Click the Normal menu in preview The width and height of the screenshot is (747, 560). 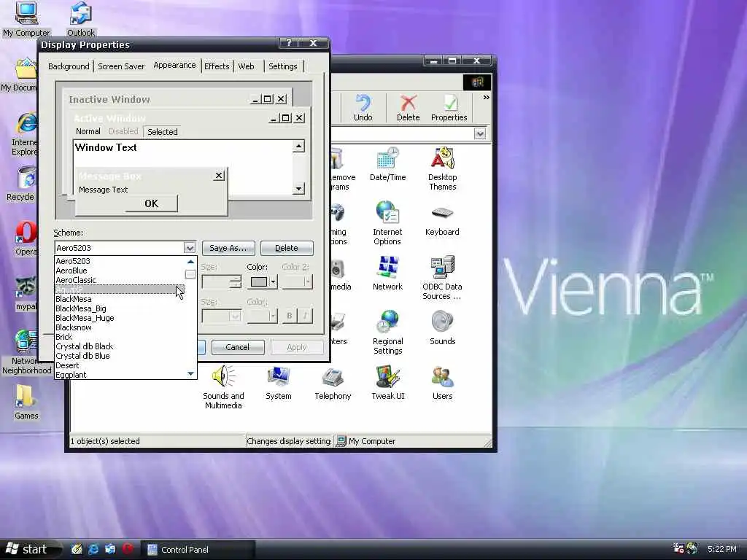(x=88, y=131)
